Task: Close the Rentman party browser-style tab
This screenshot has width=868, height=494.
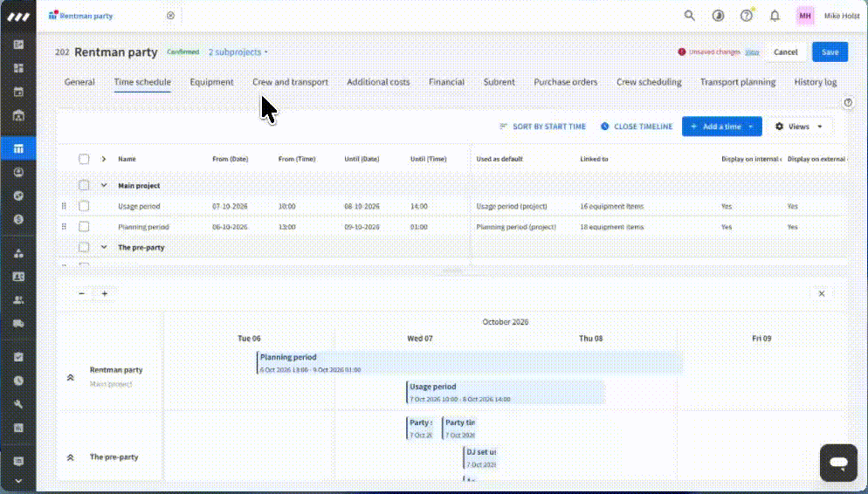Action: click(x=170, y=16)
